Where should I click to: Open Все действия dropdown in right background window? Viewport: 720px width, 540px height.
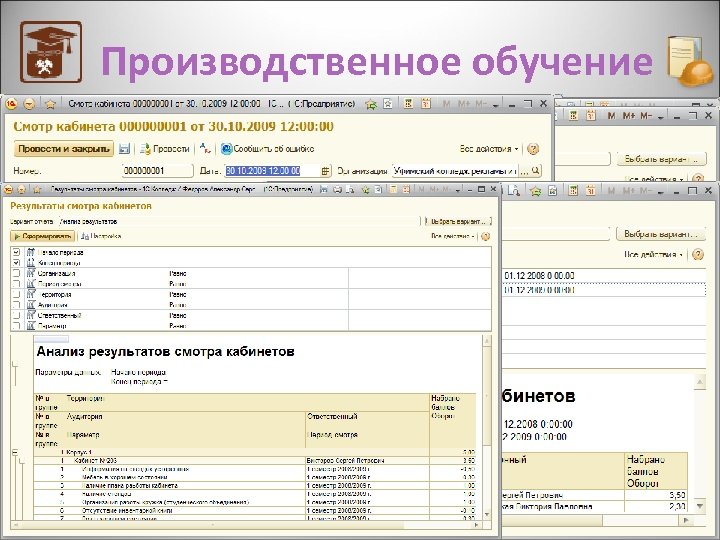pyautogui.click(x=653, y=254)
